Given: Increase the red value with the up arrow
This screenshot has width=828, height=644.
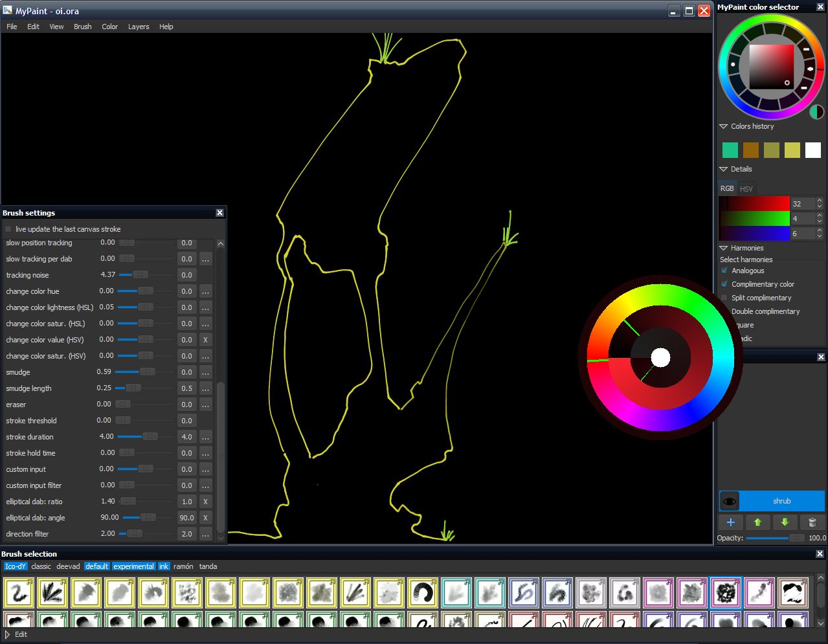Looking at the screenshot, I should [820, 200].
